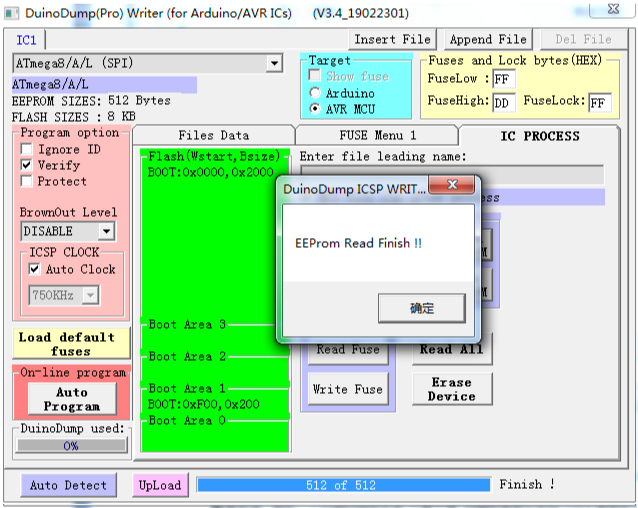Click Load default fuses button
Screen dimensions: 638x508
(x=71, y=344)
